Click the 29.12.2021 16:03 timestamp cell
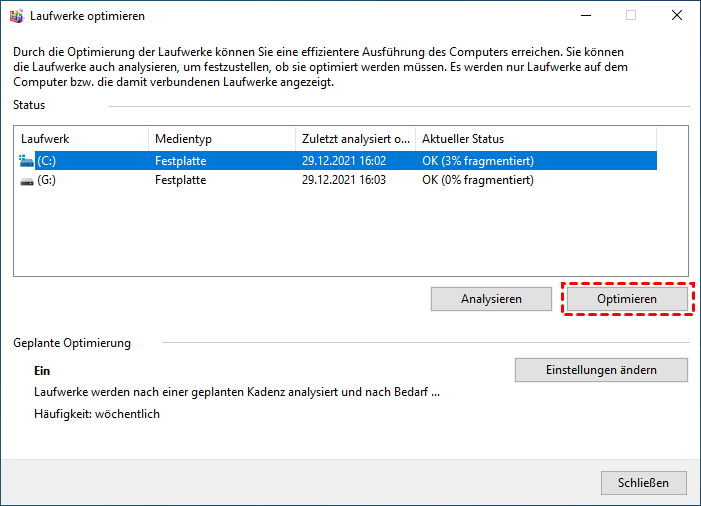 click(343, 180)
